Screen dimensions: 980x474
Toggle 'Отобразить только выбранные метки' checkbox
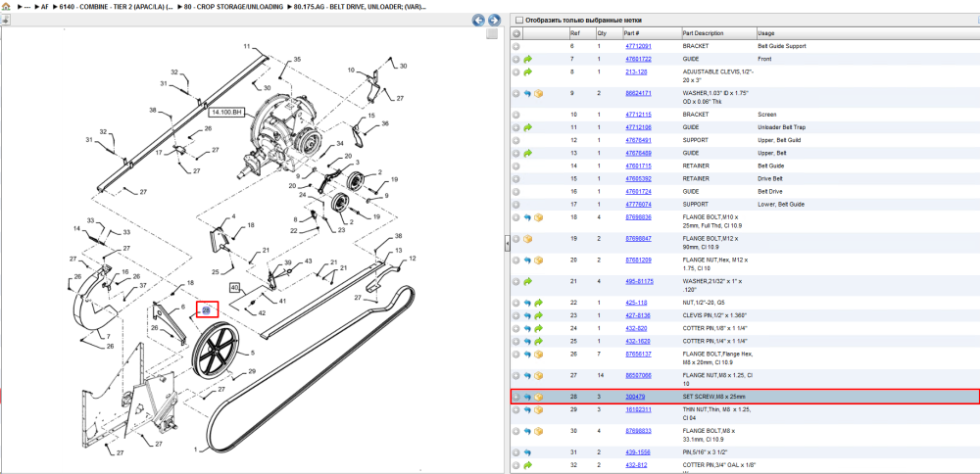point(518,20)
